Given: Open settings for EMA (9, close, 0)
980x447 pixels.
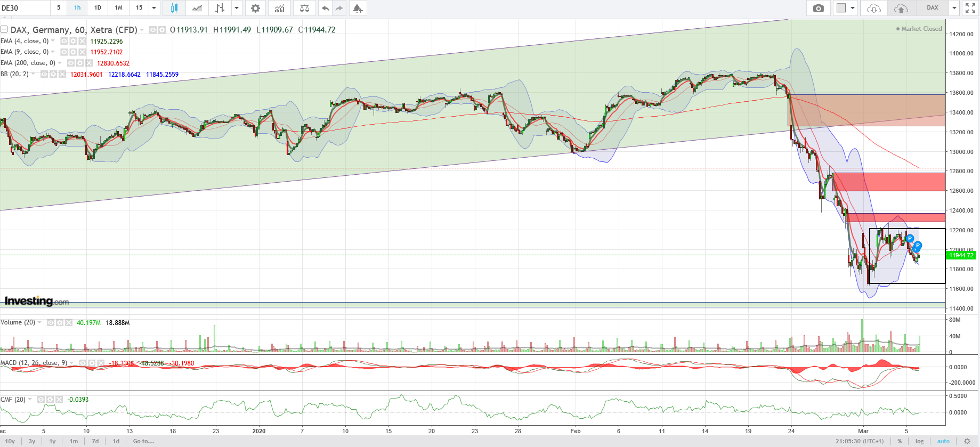Looking at the screenshot, I should coord(73,52).
